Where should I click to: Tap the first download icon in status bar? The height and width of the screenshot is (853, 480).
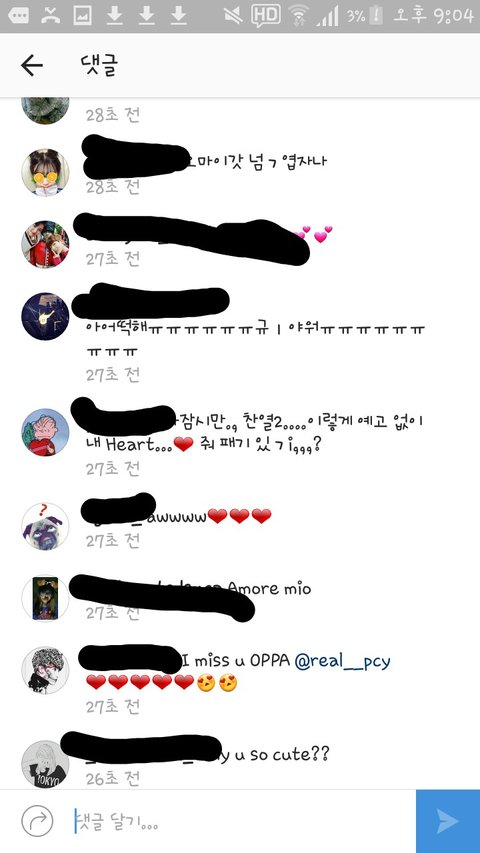click(x=114, y=16)
